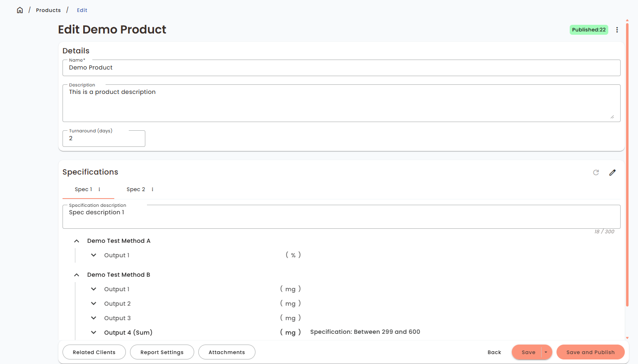Click the Save and Publish button
The height and width of the screenshot is (364, 638).
coord(590,352)
